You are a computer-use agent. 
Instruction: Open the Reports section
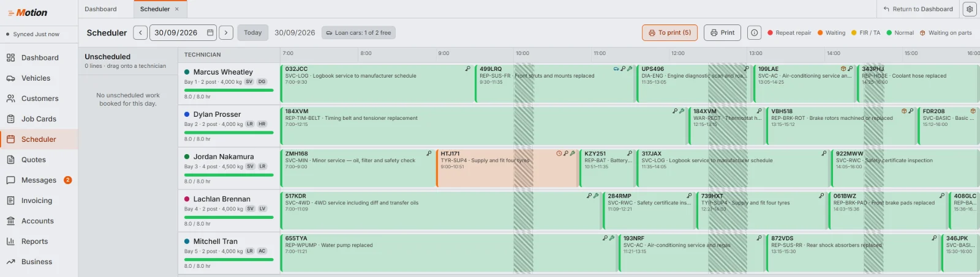[x=39, y=242]
